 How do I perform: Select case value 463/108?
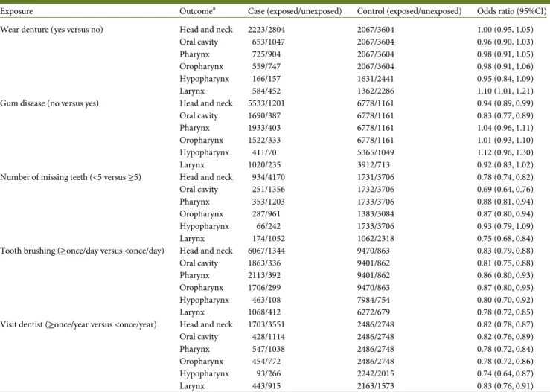[266, 300]
